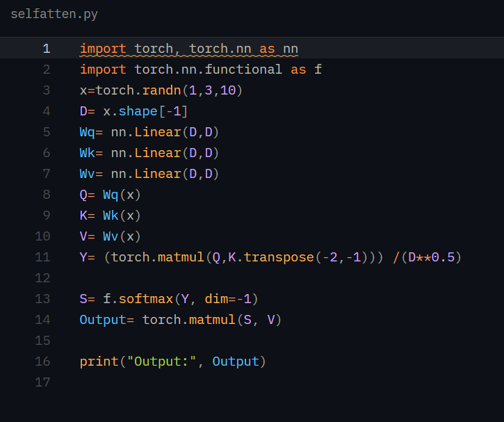Click line number 16 in the gutter
This screenshot has height=422, width=504.
point(42,362)
